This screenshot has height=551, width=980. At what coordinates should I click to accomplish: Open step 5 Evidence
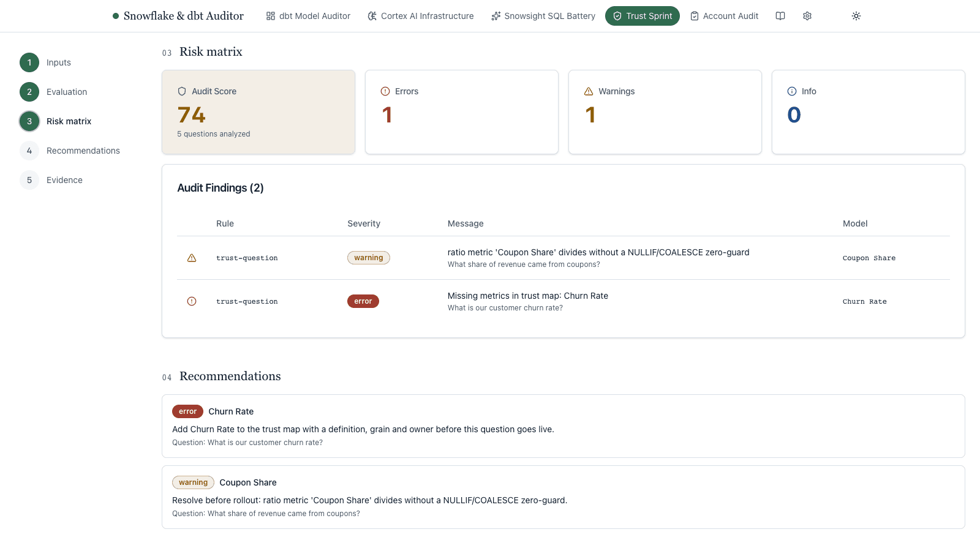click(51, 180)
